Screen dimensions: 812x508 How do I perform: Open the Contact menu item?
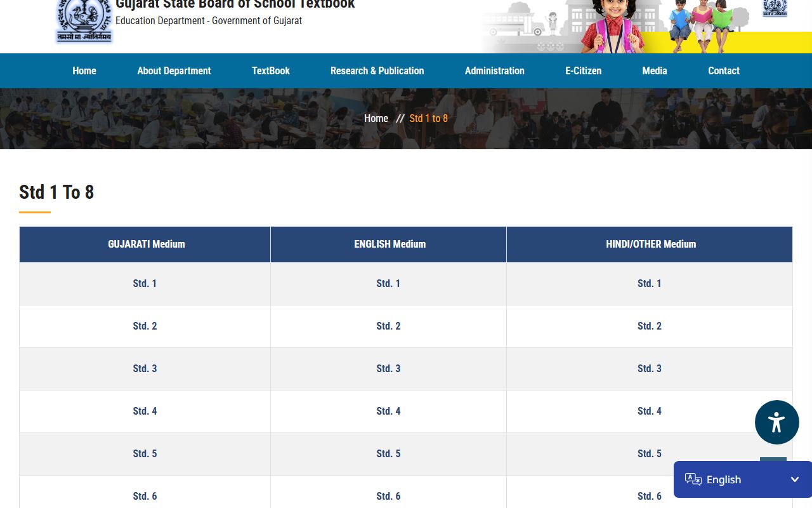coord(724,70)
